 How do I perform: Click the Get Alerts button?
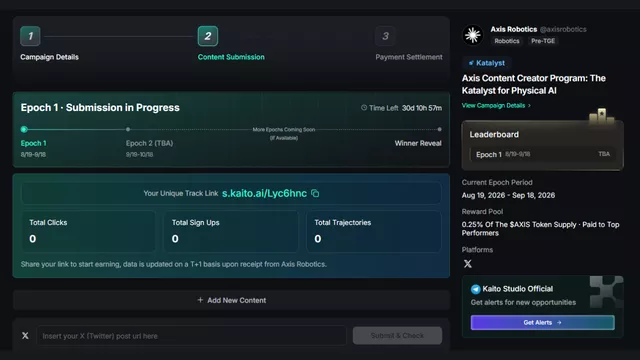(542, 322)
